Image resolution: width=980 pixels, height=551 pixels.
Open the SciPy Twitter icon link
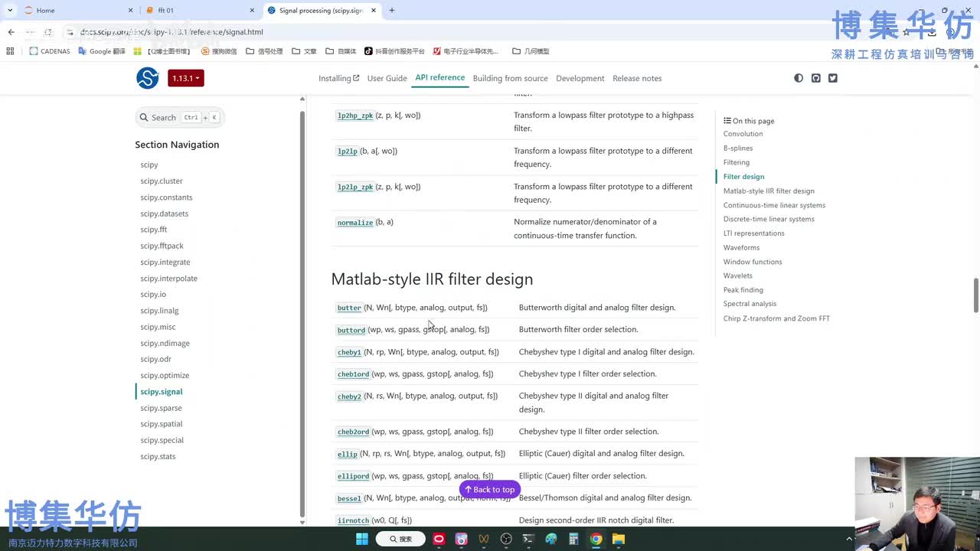pyautogui.click(x=833, y=78)
